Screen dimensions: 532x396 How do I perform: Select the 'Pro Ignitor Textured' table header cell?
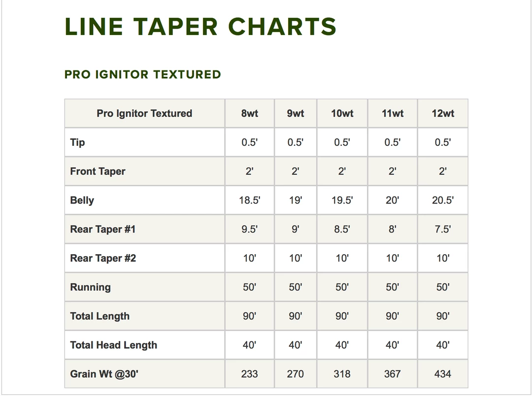[144, 113]
